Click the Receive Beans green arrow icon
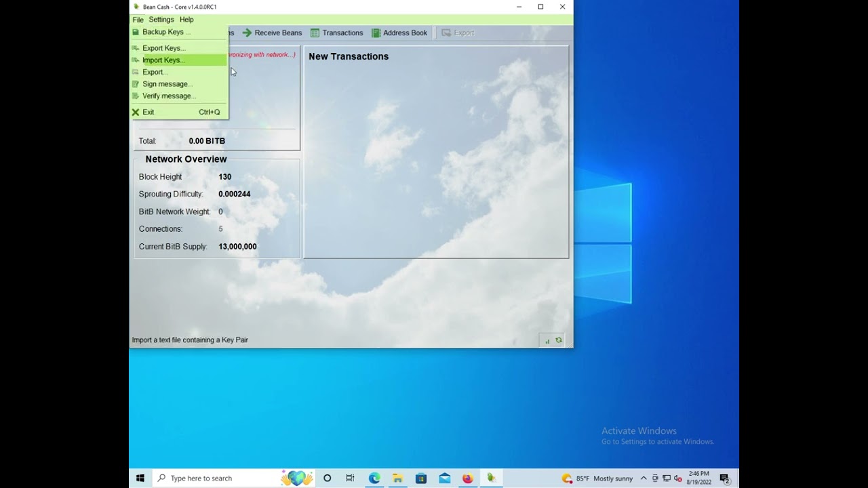The width and height of the screenshot is (868, 488). pos(247,33)
